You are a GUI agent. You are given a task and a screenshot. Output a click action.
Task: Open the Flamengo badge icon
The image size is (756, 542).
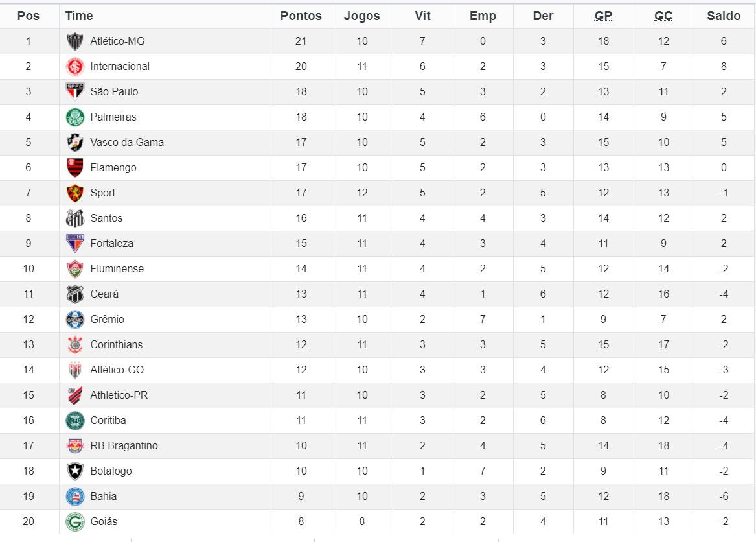[x=74, y=167]
